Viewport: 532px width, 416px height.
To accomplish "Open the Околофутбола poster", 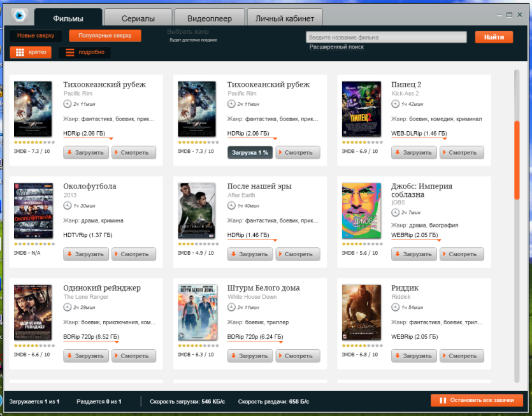I will [x=33, y=210].
